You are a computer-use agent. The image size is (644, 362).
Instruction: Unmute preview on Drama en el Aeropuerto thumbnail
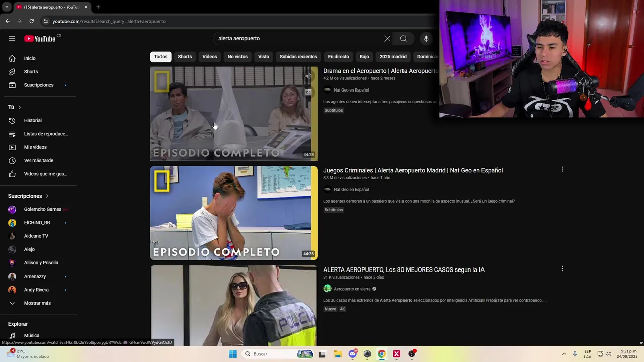coord(308,77)
